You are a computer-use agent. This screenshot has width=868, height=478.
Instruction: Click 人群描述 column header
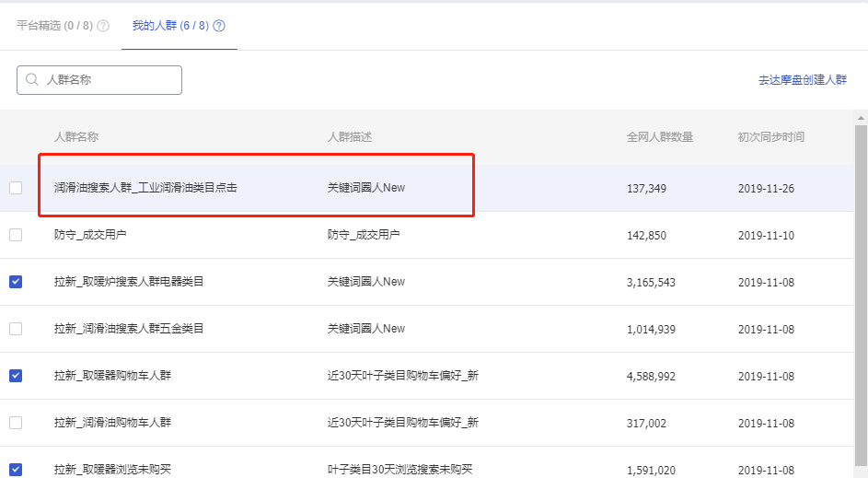[x=350, y=137]
